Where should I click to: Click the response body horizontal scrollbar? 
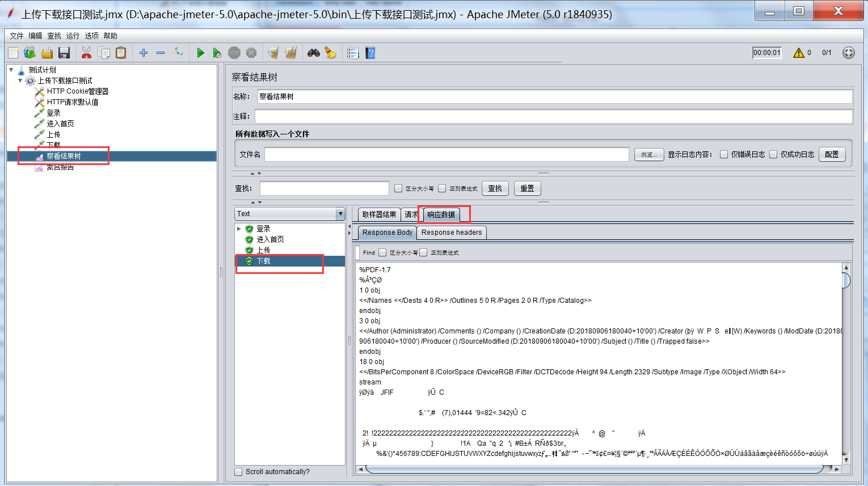595,469
